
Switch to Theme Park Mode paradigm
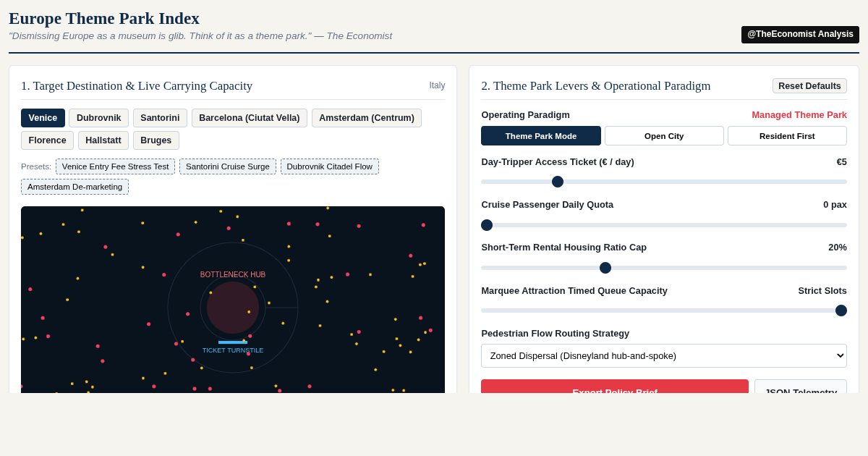(541, 136)
